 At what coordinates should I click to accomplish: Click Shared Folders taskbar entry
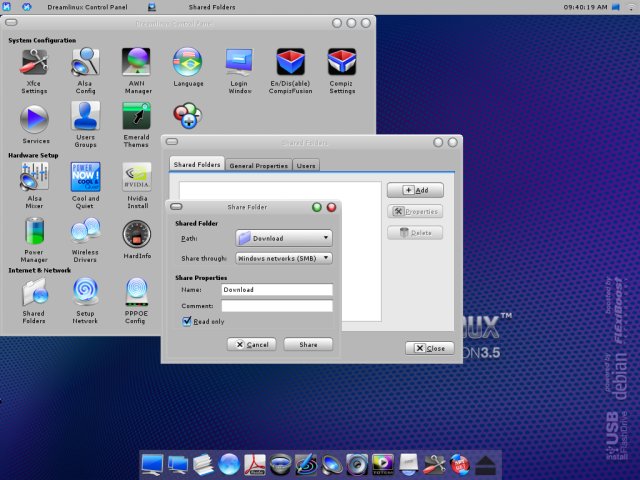pos(212,7)
